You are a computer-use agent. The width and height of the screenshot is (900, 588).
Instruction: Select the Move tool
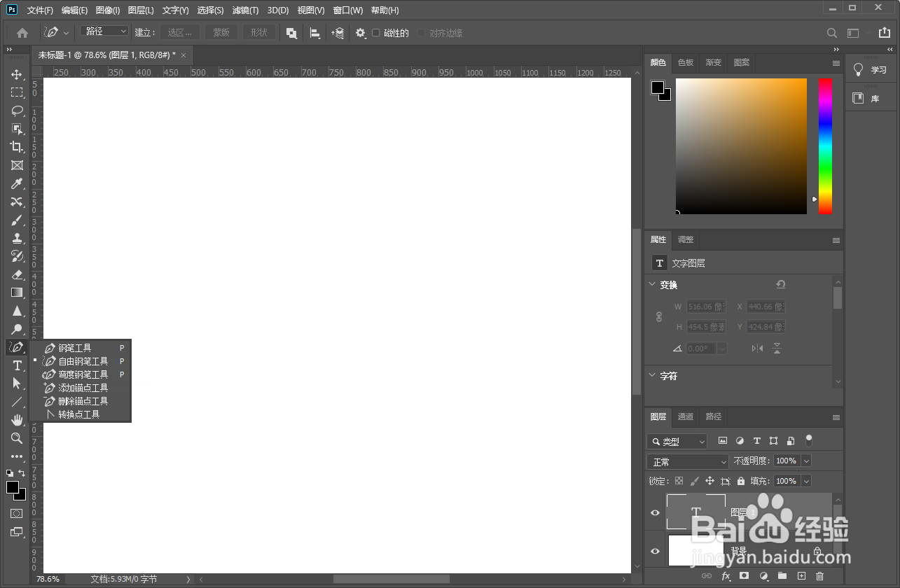coord(17,74)
